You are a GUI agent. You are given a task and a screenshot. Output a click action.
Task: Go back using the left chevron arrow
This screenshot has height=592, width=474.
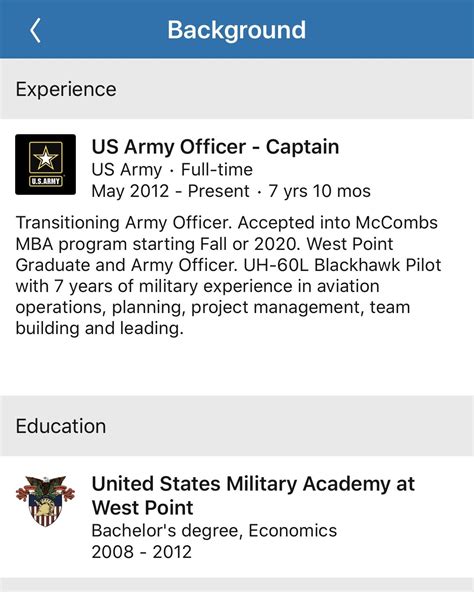click(35, 30)
